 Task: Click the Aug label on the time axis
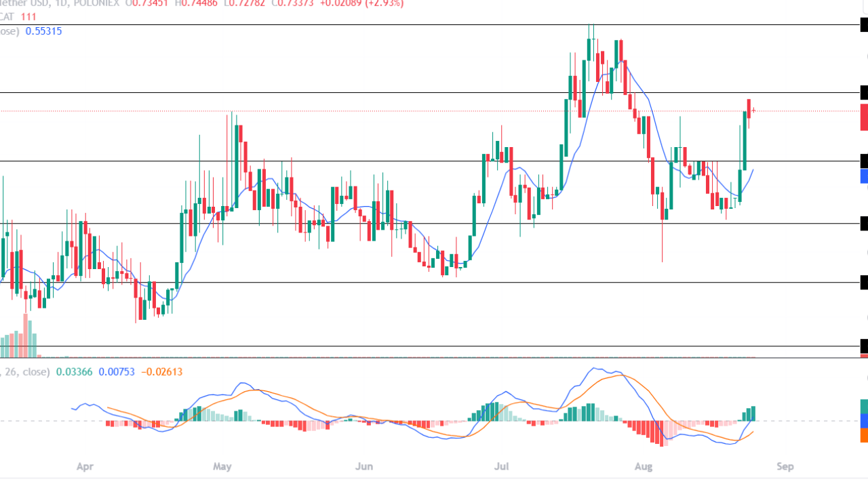point(645,466)
